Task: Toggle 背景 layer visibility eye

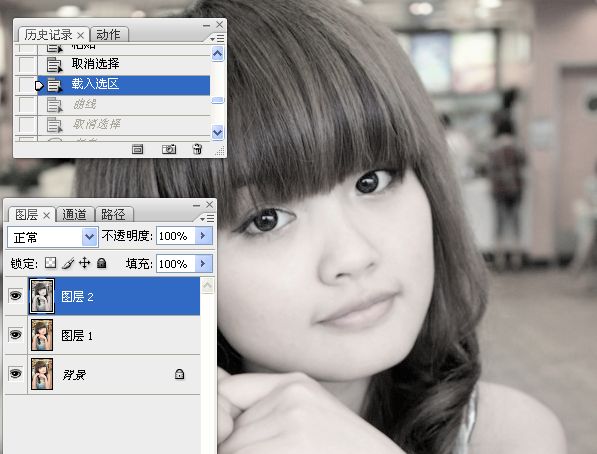Action: 16,374
